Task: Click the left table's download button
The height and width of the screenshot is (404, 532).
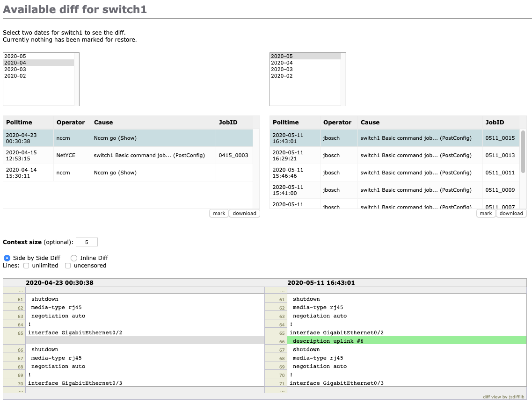Action: pos(244,213)
